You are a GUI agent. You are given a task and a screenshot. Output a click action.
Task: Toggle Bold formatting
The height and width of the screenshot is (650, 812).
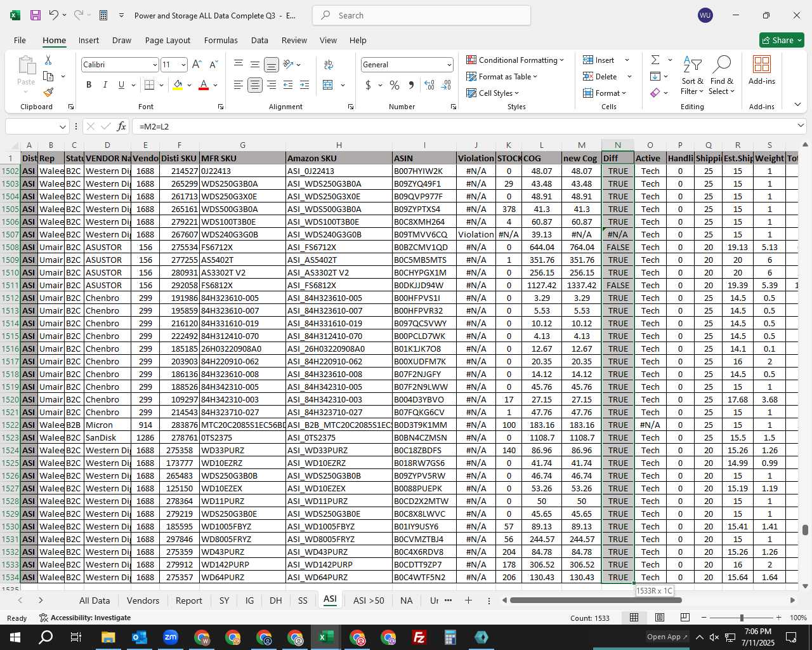(x=89, y=85)
